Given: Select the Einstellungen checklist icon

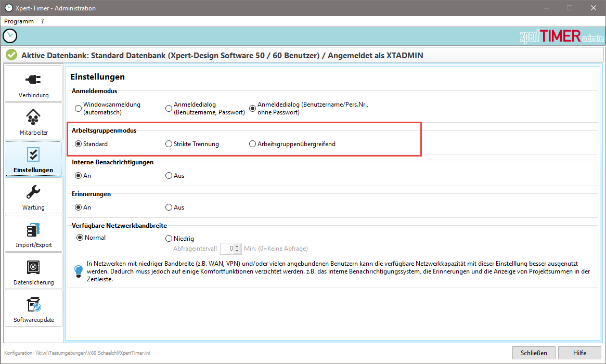Looking at the screenshot, I should point(33,154).
